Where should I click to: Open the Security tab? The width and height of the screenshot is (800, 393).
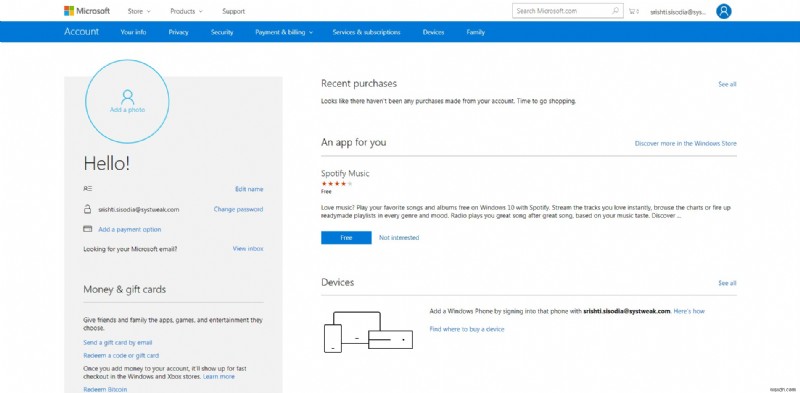pos(222,32)
